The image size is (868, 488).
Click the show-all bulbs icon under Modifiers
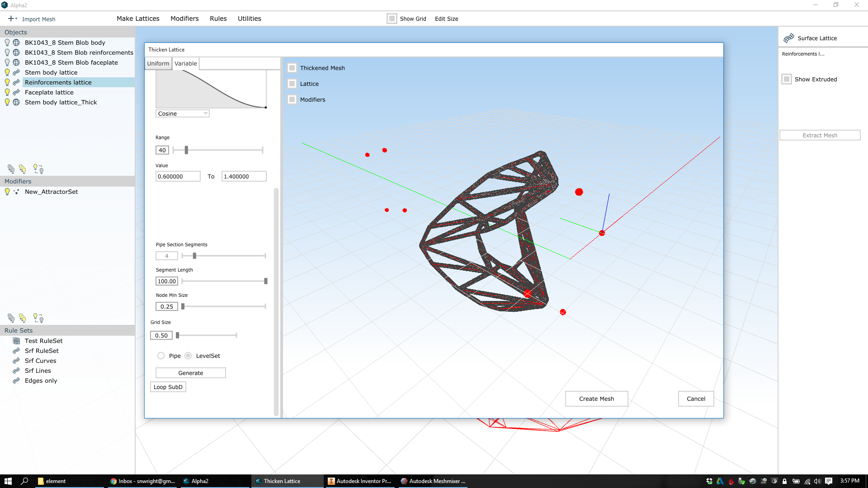pyautogui.click(x=23, y=318)
